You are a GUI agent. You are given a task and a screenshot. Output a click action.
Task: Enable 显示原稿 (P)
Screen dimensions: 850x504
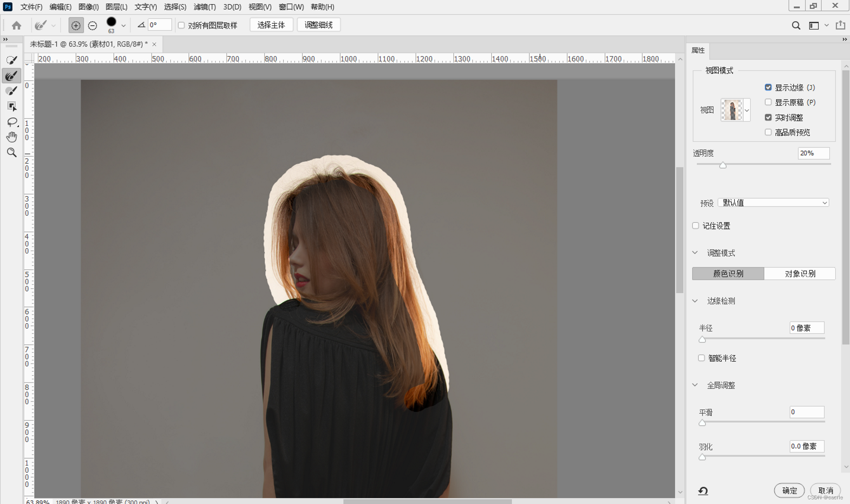tap(768, 102)
